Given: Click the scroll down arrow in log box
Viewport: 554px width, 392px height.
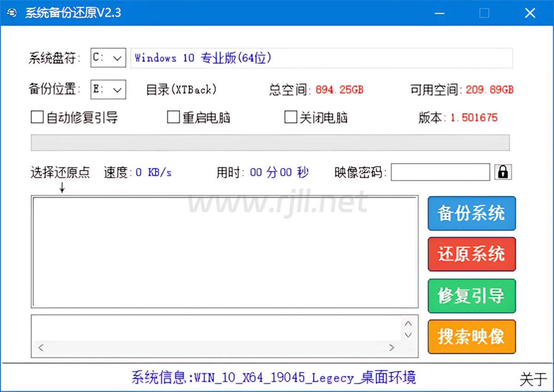Looking at the screenshot, I should (408, 335).
